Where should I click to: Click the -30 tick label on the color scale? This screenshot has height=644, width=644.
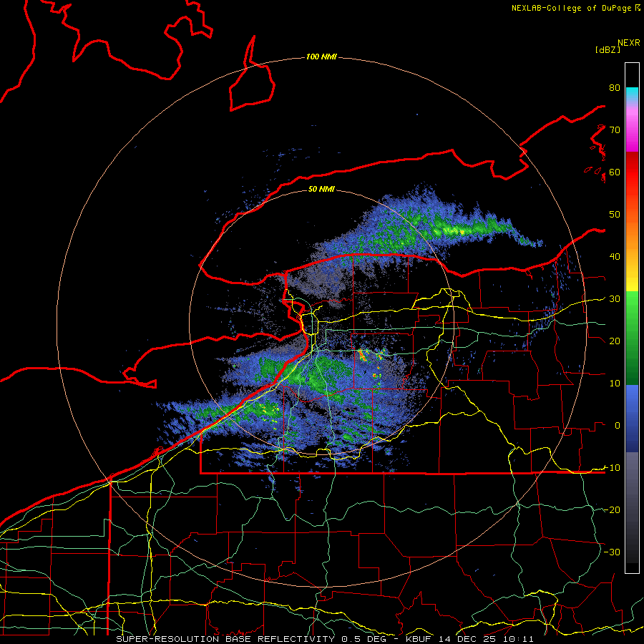click(x=612, y=552)
